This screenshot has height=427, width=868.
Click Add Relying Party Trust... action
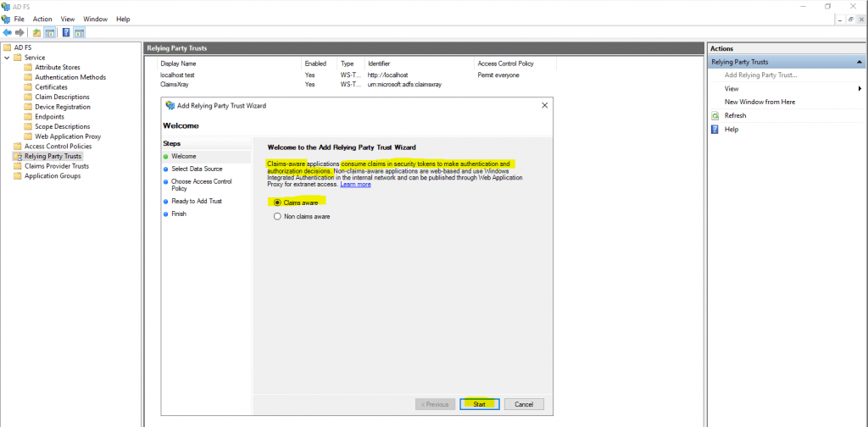click(760, 75)
